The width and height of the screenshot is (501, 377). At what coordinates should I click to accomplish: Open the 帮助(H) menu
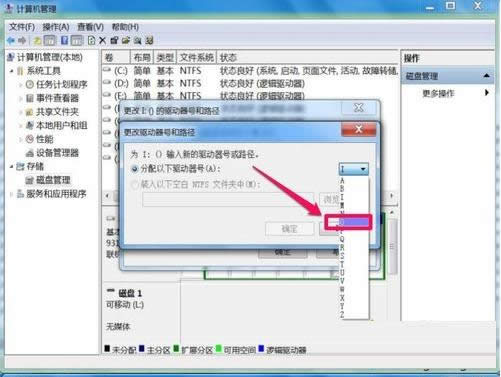125,27
